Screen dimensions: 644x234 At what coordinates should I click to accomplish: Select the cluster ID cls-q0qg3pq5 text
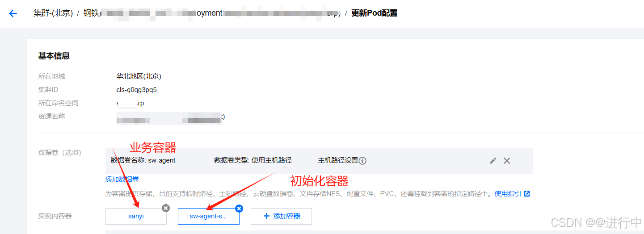coord(137,90)
